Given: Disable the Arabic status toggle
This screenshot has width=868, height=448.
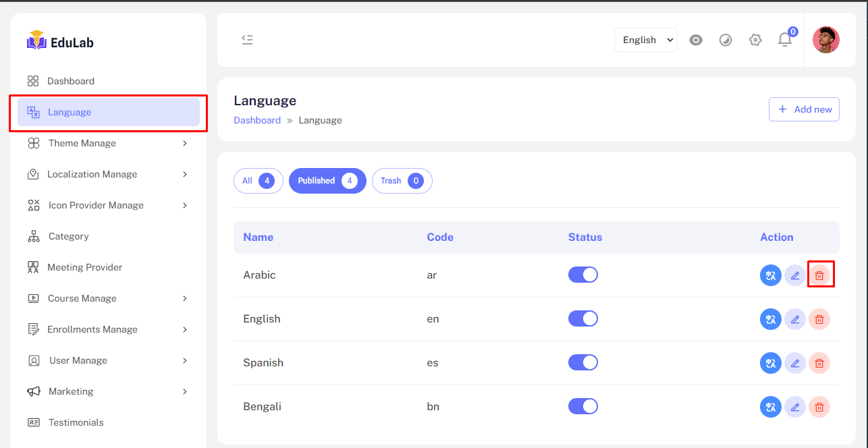Looking at the screenshot, I should (583, 275).
